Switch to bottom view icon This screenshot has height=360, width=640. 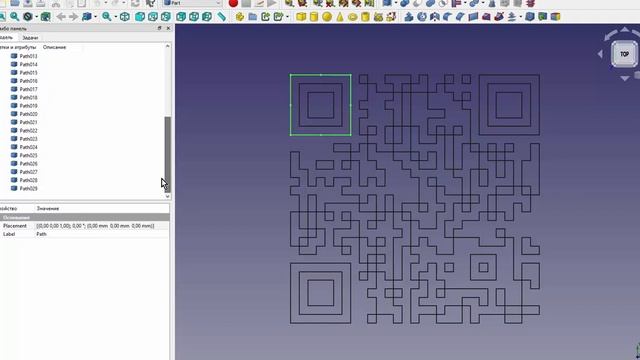tap(194, 17)
